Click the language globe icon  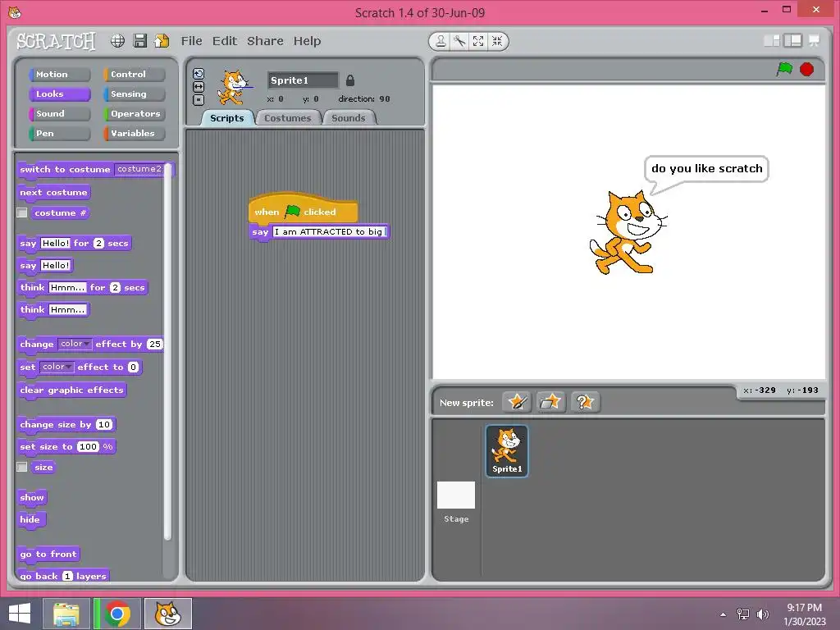118,41
